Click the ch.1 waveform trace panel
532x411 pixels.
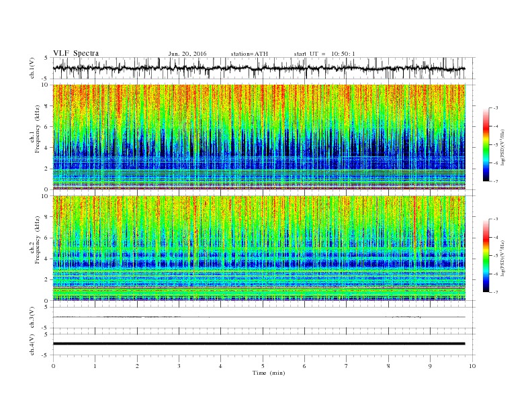[263, 68]
